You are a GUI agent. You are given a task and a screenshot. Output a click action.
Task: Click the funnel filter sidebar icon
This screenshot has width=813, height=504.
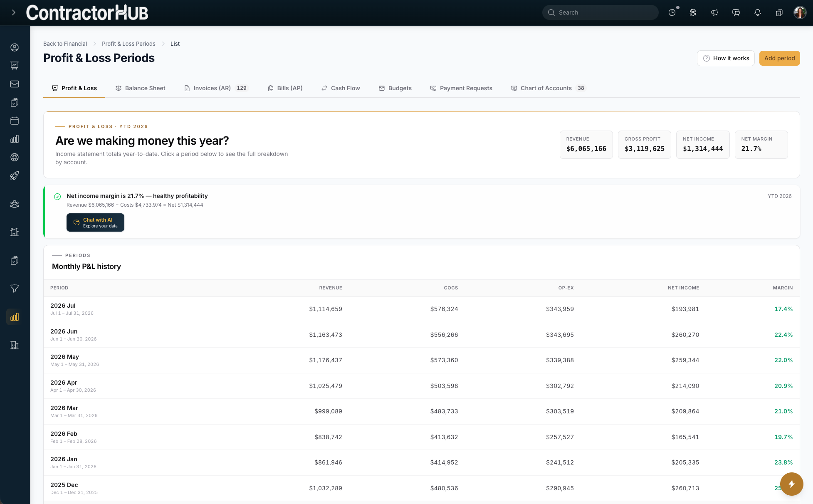point(15,289)
